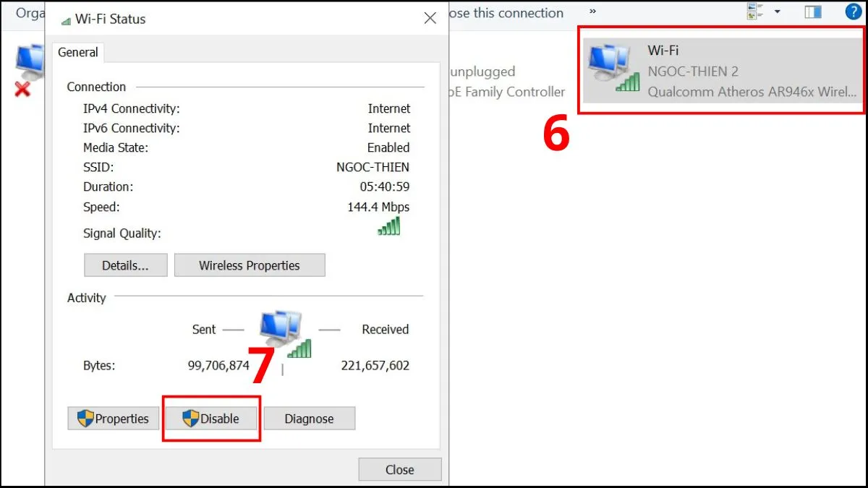The width and height of the screenshot is (868, 488).
Task: Click the Properties button
Action: point(113,418)
